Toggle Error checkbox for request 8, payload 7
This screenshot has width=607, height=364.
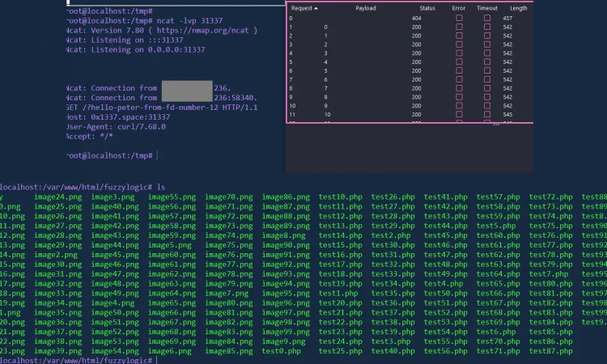click(x=459, y=88)
